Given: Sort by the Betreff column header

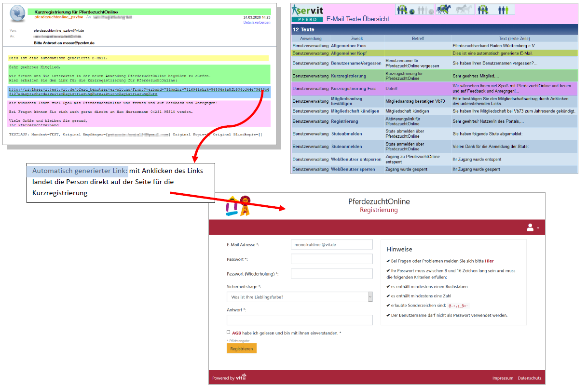Looking at the screenshot, I should (x=418, y=39).
